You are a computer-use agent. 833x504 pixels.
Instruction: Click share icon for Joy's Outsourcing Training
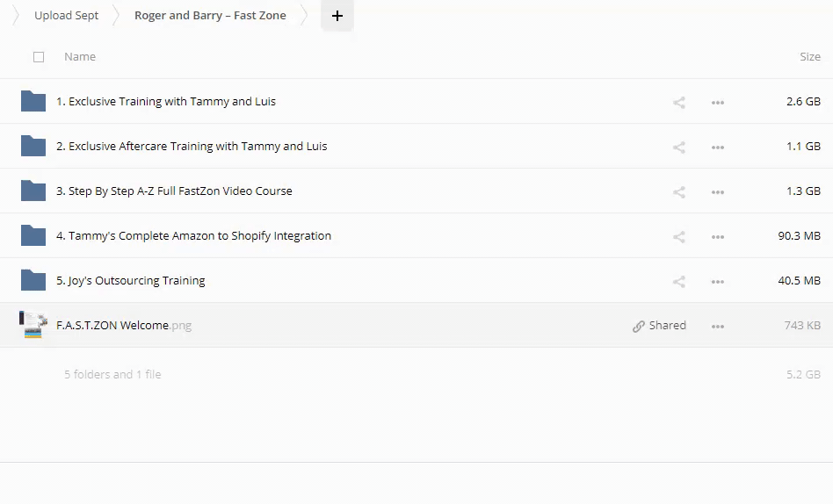tap(678, 281)
